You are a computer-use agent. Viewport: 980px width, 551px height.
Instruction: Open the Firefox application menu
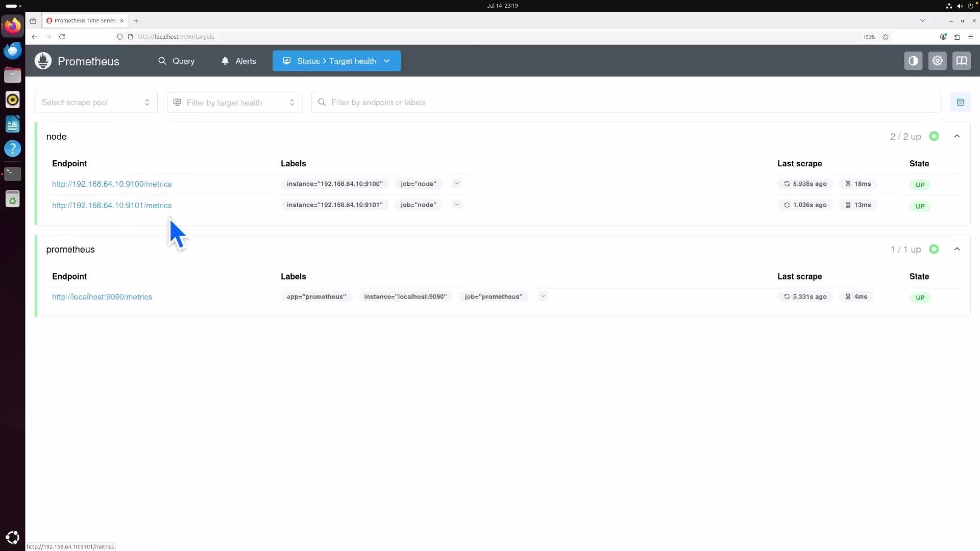pyautogui.click(x=971, y=37)
